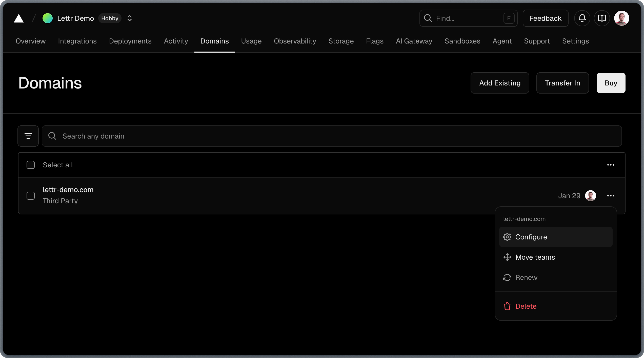Click the trash icon beside Delete

(507, 306)
